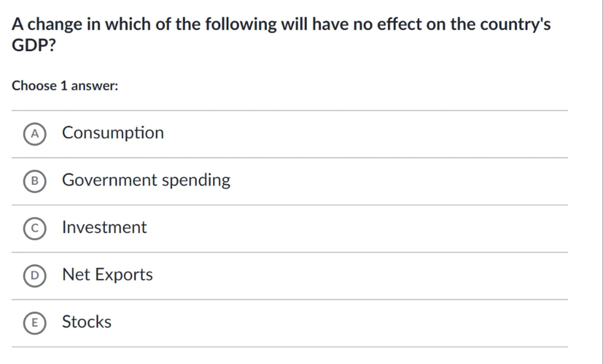Select the "Stocks" answer label
Image resolution: width=603 pixels, height=364 pixels.
point(87,322)
